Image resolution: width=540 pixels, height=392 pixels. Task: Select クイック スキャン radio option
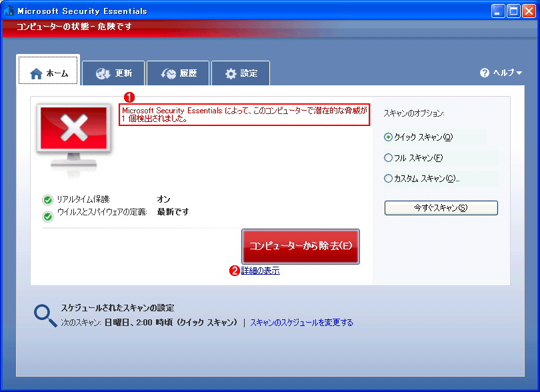coord(388,137)
